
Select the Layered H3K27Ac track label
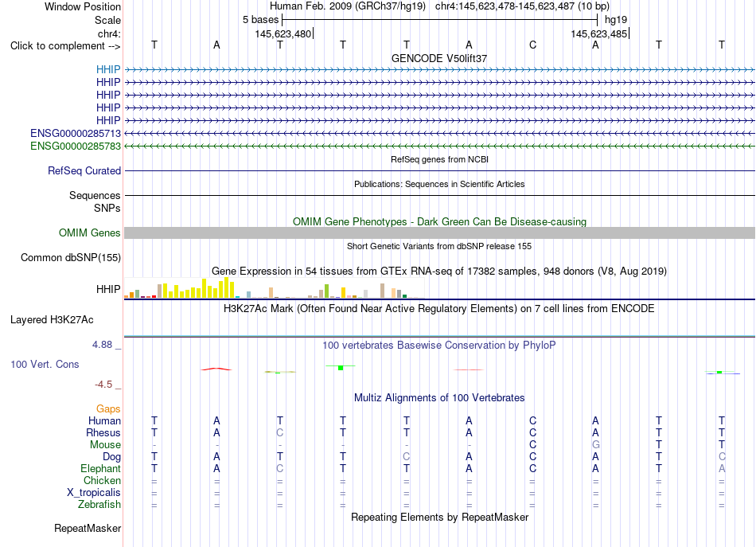click(52, 320)
